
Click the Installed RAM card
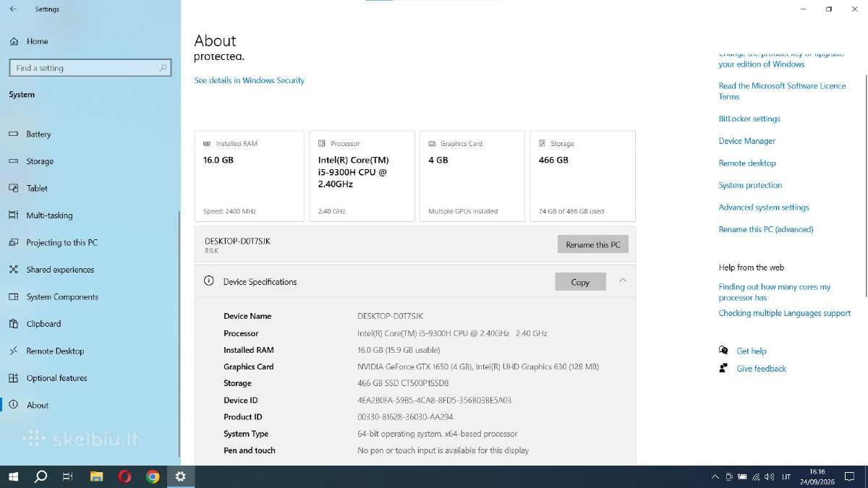click(x=250, y=176)
